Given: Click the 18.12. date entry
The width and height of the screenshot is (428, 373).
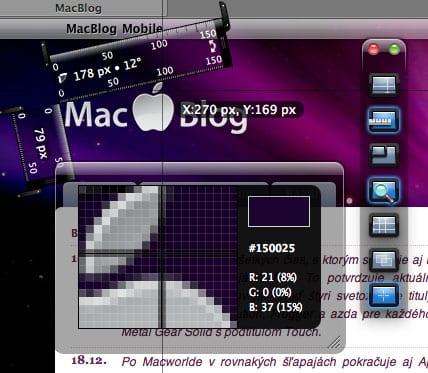Looking at the screenshot, I should (89, 360).
